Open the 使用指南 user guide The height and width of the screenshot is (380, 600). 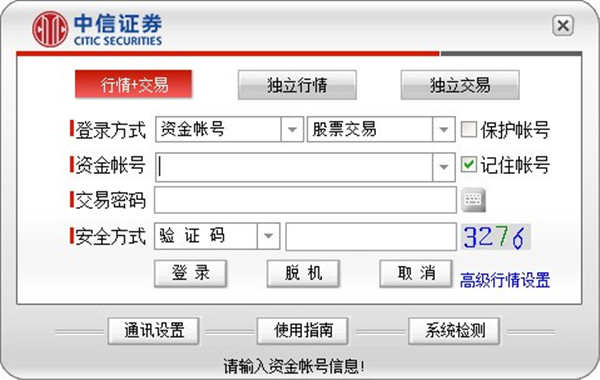coord(302,331)
